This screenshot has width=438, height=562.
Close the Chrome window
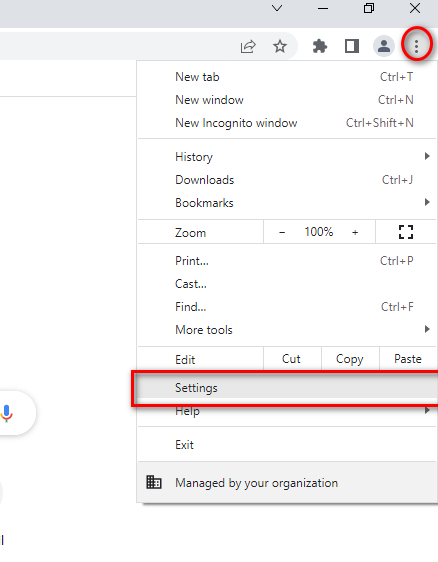415,8
